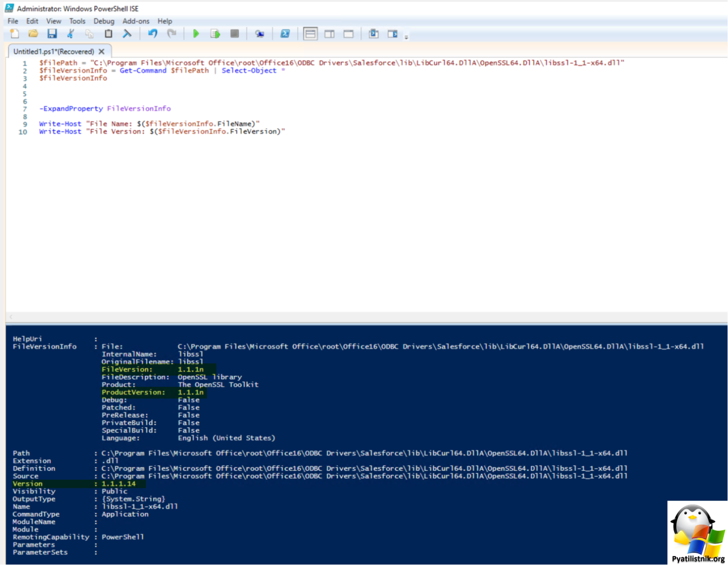Click line 5 in the script editor
728x565 pixels.
pyautogui.click(x=142, y=94)
